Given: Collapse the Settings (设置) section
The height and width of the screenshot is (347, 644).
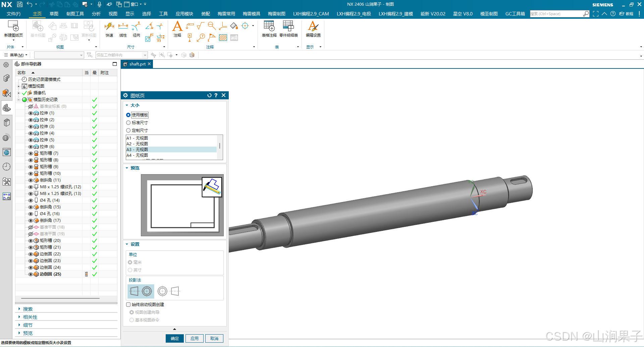Looking at the screenshot, I should click(127, 244).
